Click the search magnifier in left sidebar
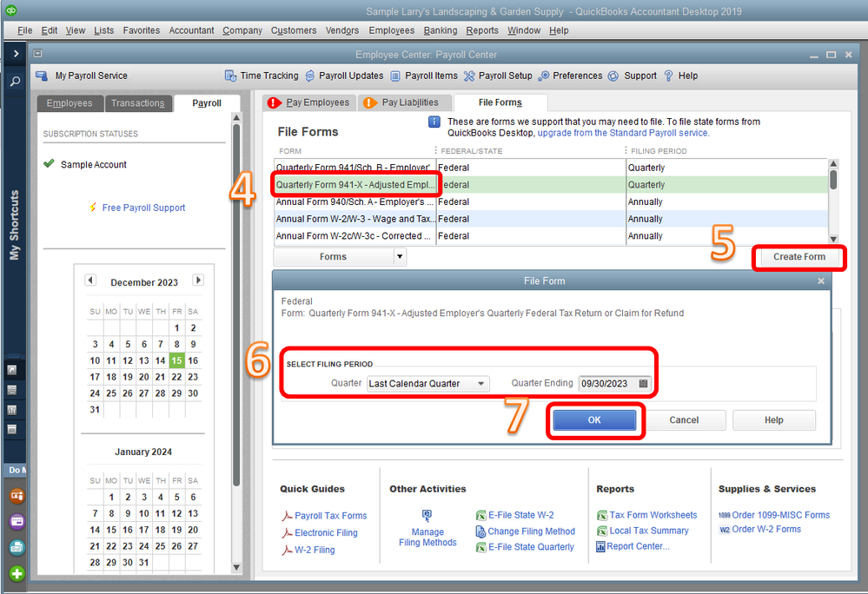868x594 pixels. pyautogui.click(x=15, y=82)
